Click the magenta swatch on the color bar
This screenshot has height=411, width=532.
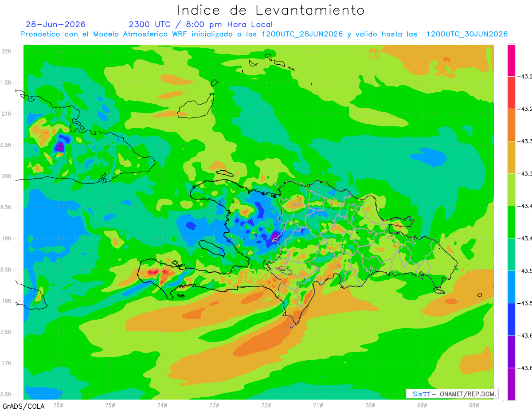[x=511, y=60]
